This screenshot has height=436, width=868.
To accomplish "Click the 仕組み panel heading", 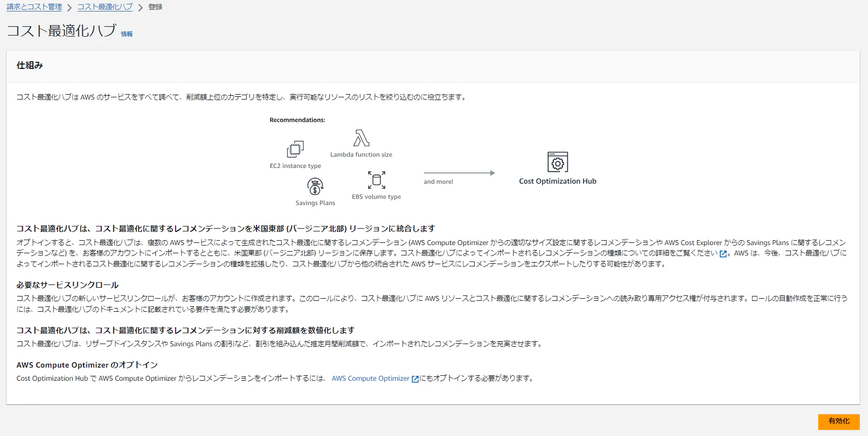I will (30, 66).
